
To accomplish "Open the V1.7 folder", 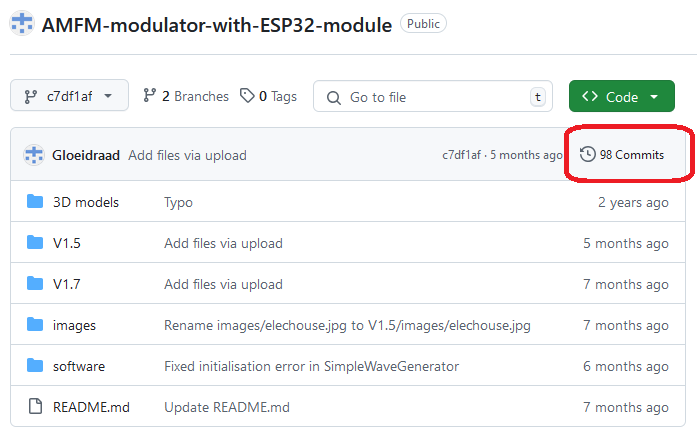I will point(67,284).
